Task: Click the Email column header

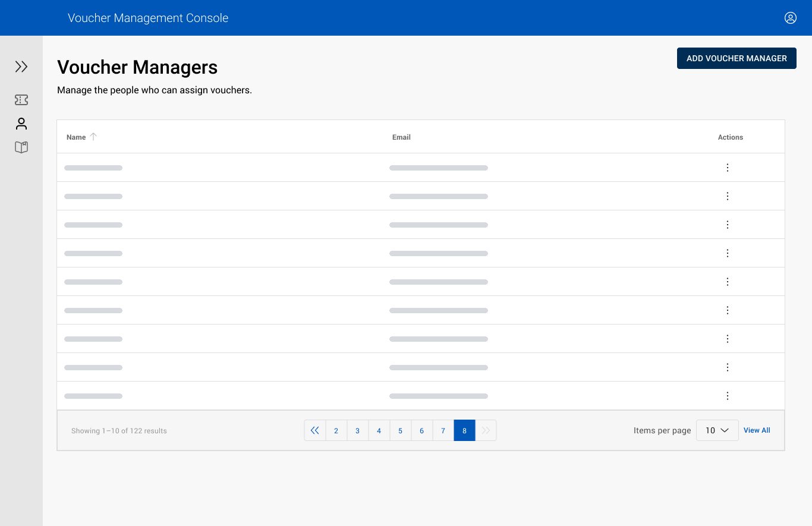Action: click(401, 137)
